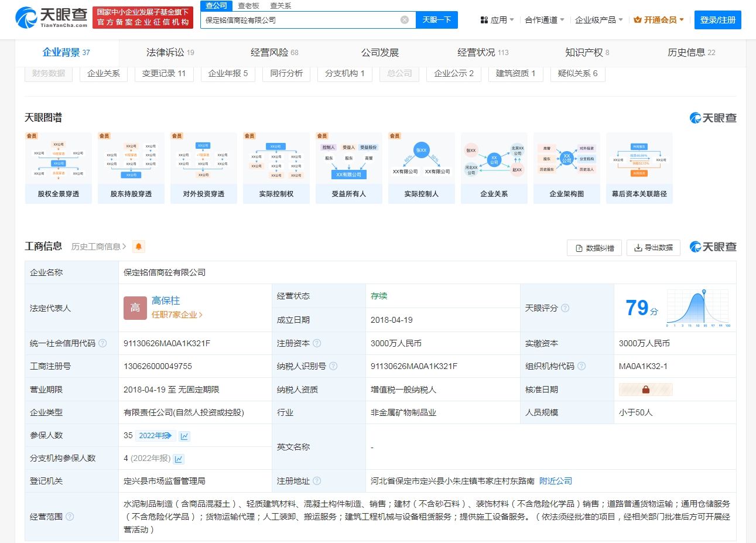The width and height of the screenshot is (756, 543).
Task: Select the 分支机构 1 sub-tab
Action: [345, 73]
